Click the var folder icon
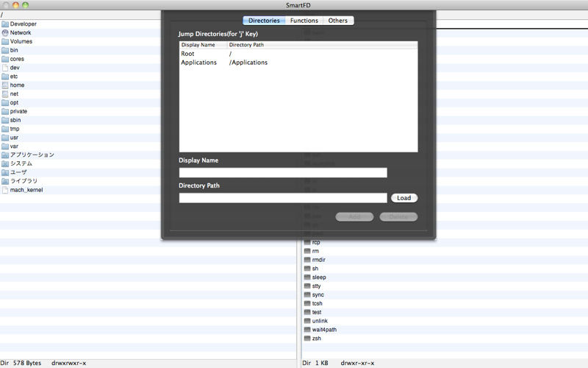This screenshot has width=588, height=368. pyautogui.click(x=5, y=146)
